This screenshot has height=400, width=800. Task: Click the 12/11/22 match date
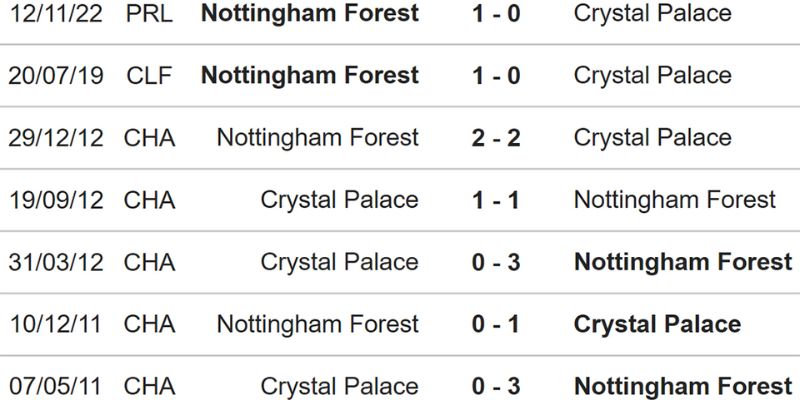[x=55, y=14]
